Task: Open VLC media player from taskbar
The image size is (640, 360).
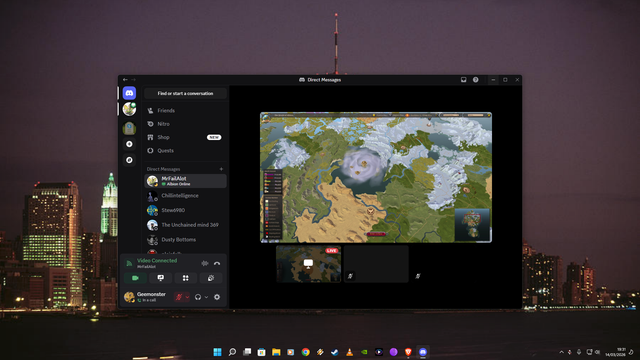Action: [x=349, y=352]
